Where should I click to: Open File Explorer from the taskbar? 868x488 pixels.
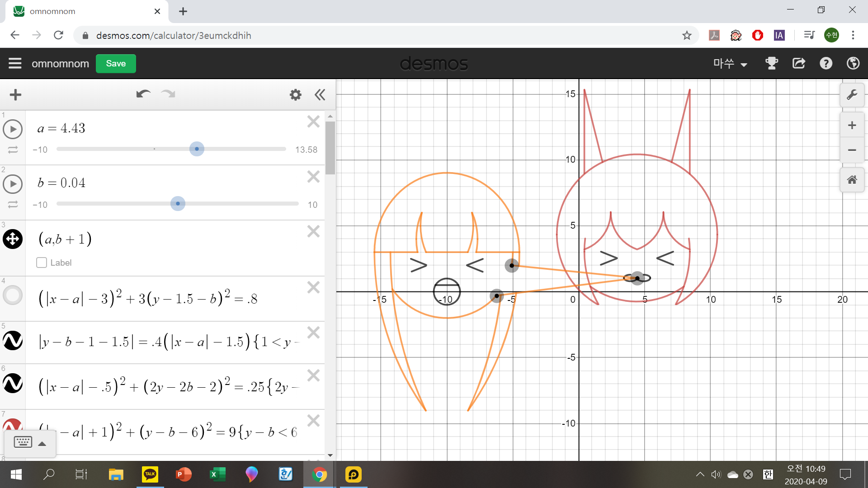tap(116, 474)
